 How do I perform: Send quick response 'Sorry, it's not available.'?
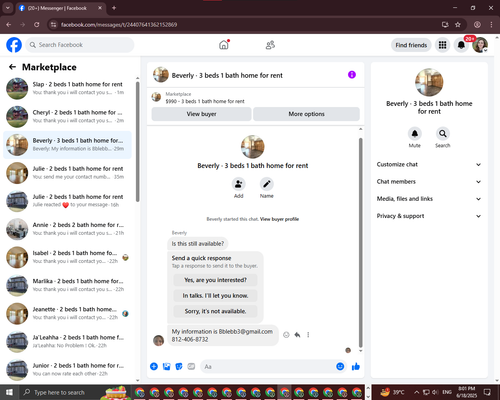pos(215,311)
